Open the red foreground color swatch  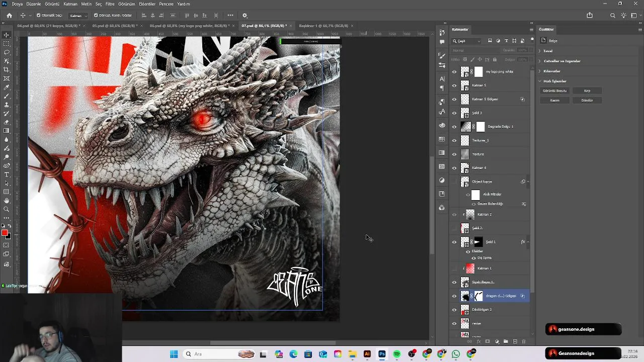5,233
